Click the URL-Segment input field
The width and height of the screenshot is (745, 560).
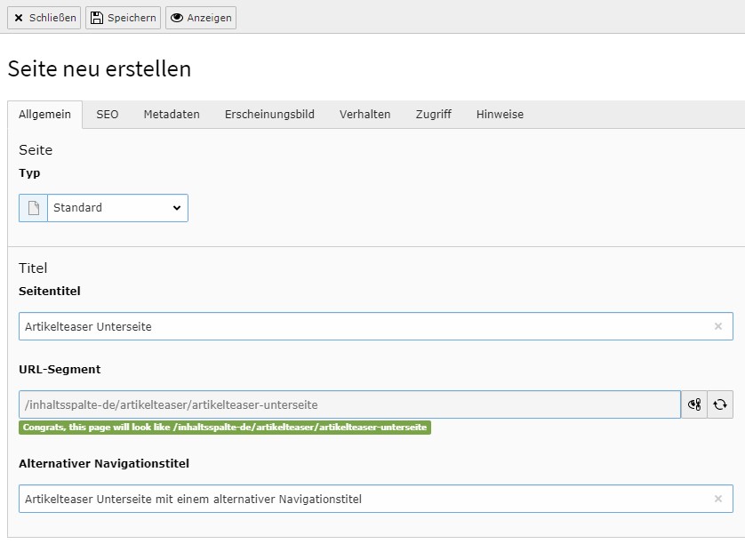click(348, 404)
